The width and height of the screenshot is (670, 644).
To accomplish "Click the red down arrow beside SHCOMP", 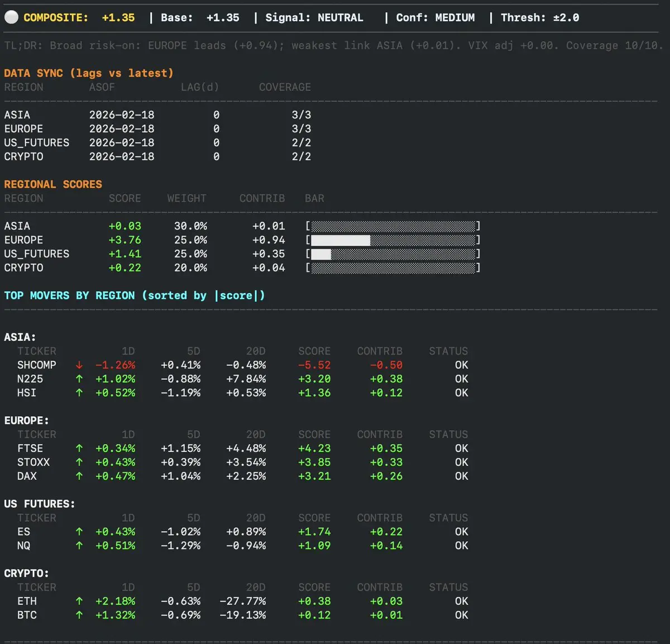I will tap(79, 365).
